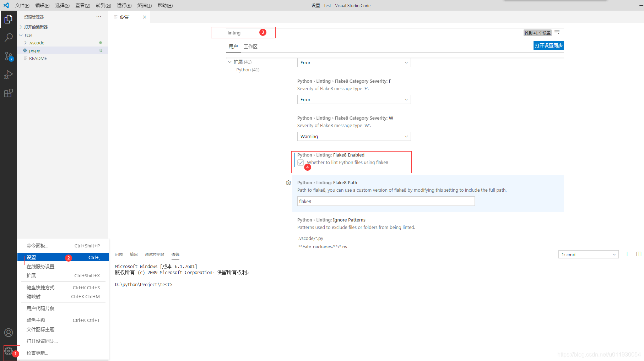Open the terminal selector '1: cmd' dropdown
This screenshot has width=644, height=361.
588,255
